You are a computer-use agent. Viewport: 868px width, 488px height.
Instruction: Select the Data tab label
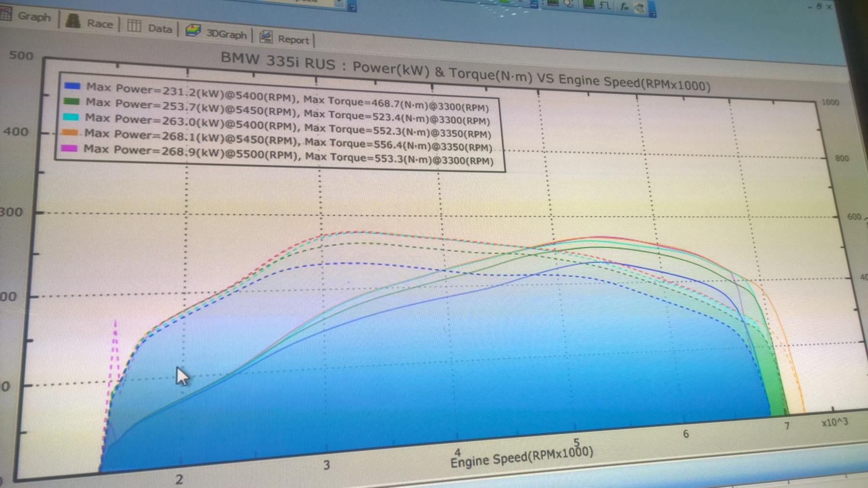(x=160, y=28)
